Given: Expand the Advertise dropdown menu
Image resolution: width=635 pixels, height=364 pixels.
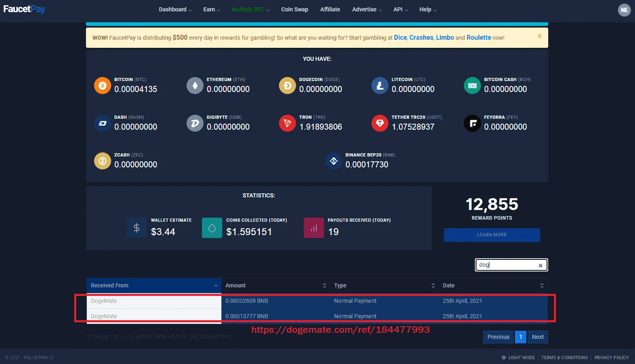Looking at the screenshot, I should (367, 9).
